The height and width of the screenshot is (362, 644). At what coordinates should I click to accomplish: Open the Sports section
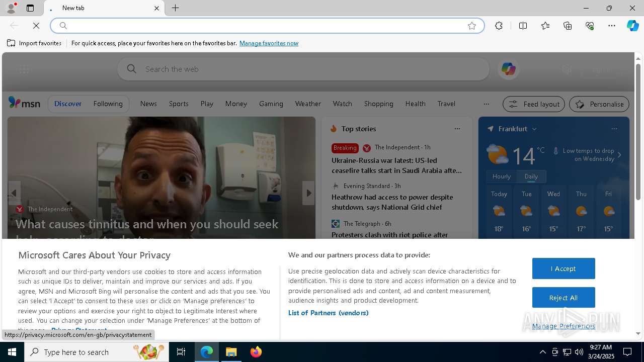179,104
